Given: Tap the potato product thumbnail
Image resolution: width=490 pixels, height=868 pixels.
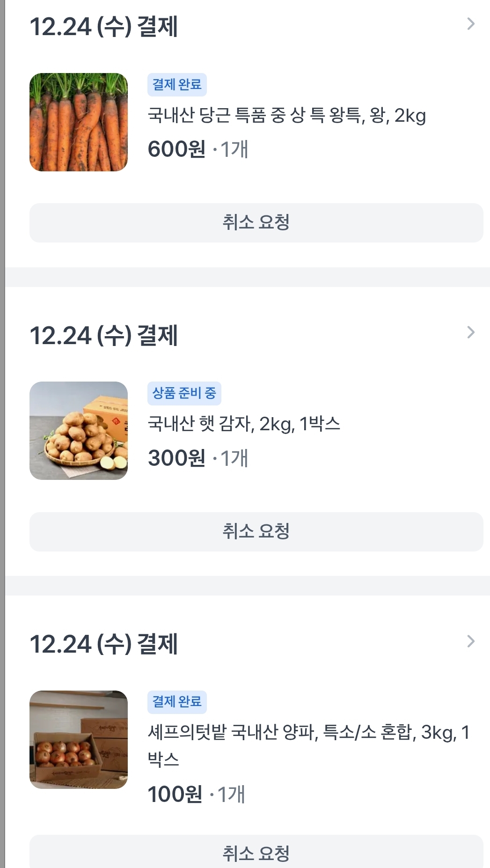Looking at the screenshot, I should coord(79,431).
